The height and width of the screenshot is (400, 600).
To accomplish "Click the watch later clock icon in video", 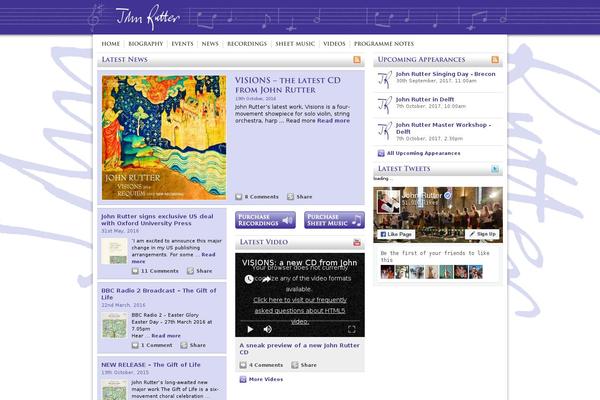I will [x=249, y=279].
